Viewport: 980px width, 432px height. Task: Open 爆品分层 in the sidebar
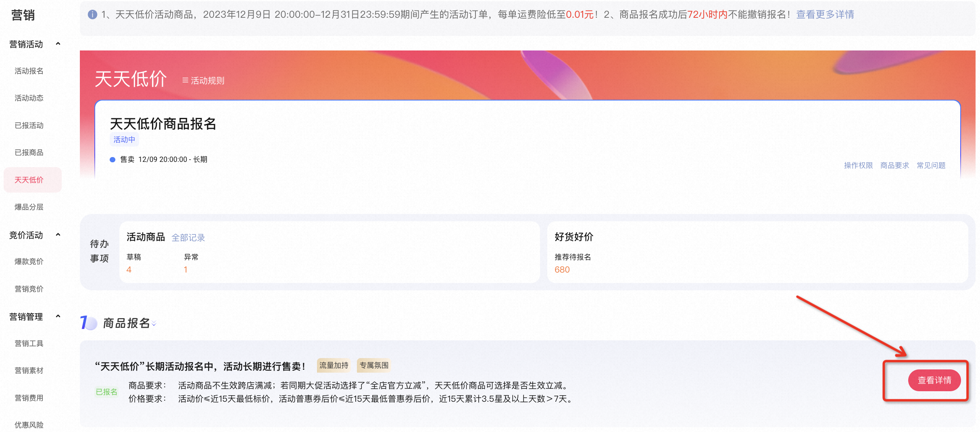point(29,207)
